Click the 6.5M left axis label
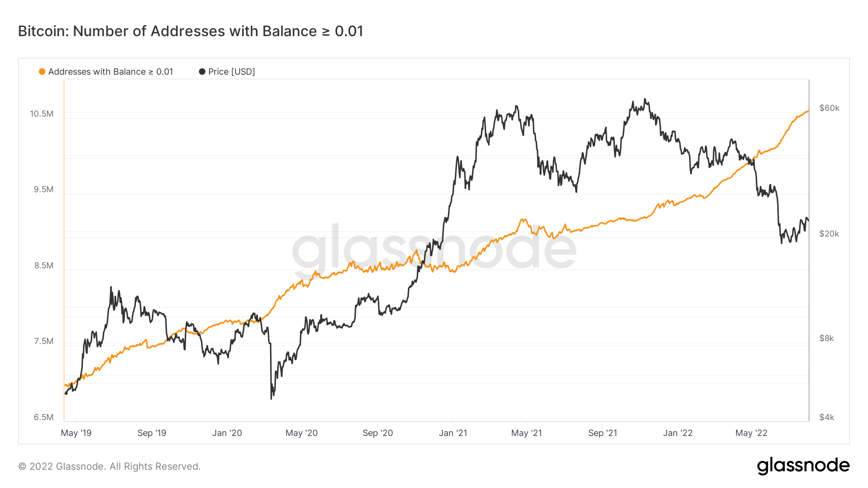 pos(43,417)
